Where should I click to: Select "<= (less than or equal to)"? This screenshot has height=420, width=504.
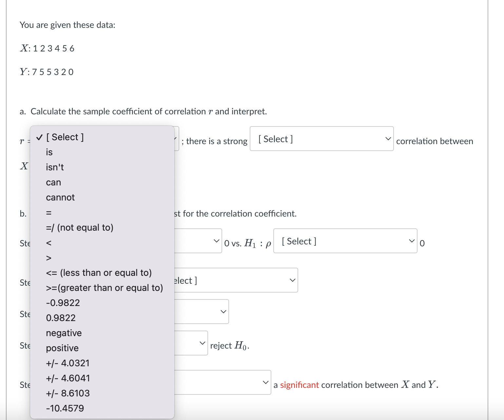(x=99, y=273)
